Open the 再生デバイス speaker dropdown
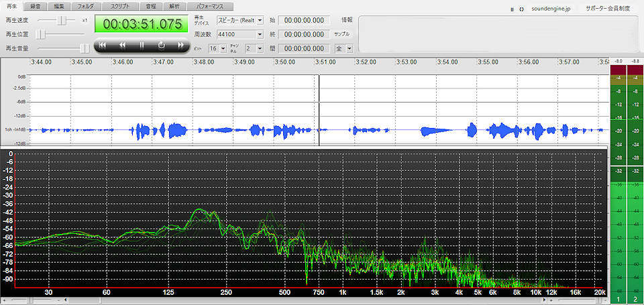This screenshot has width=644, height=305. tap(240, 20)
